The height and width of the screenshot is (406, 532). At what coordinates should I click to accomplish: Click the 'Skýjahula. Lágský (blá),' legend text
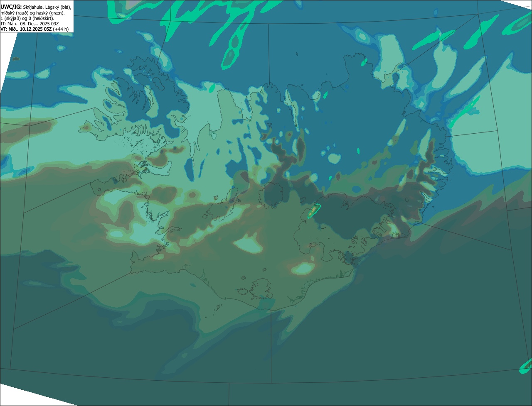47,7
